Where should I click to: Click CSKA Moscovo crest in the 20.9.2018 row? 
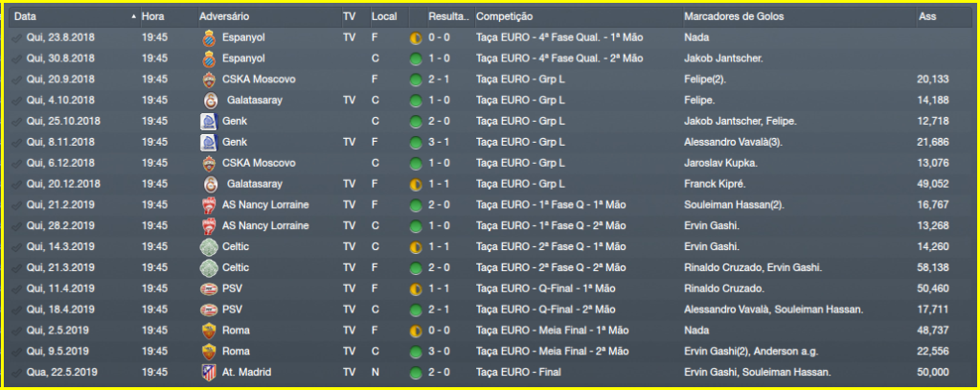click(x=209, y=80)
